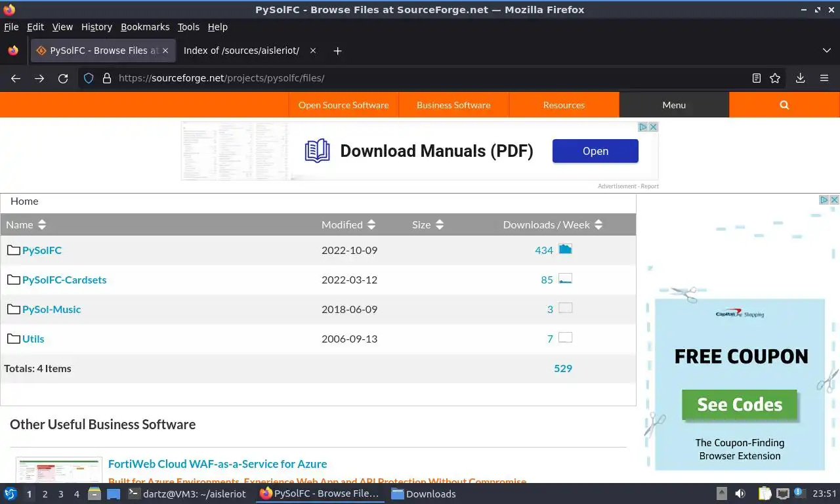Click the Utils folder icon
This screenshot has width=840, height=504.
click(x=13, y=338)
